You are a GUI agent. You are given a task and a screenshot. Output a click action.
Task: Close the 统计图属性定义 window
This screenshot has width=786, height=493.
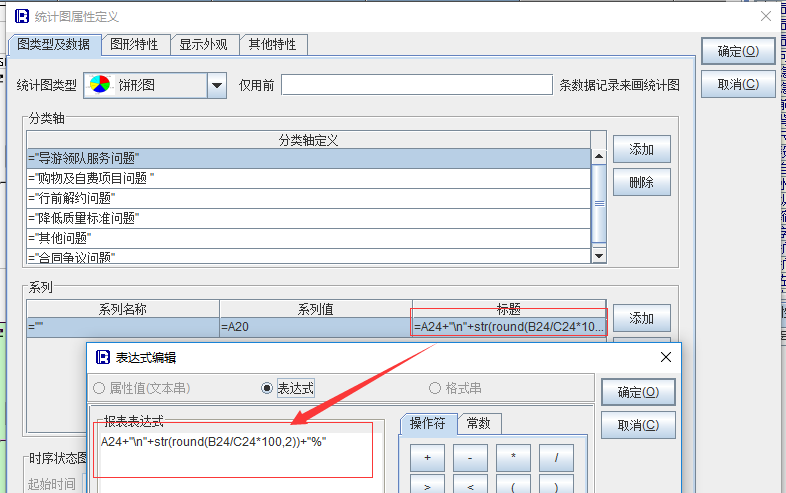tap(765, 17)
